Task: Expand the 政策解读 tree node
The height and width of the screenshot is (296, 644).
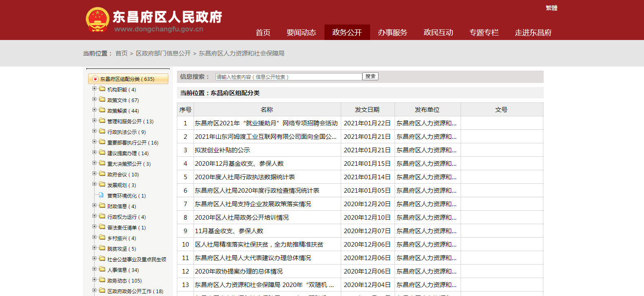Action: coord(94,110)
